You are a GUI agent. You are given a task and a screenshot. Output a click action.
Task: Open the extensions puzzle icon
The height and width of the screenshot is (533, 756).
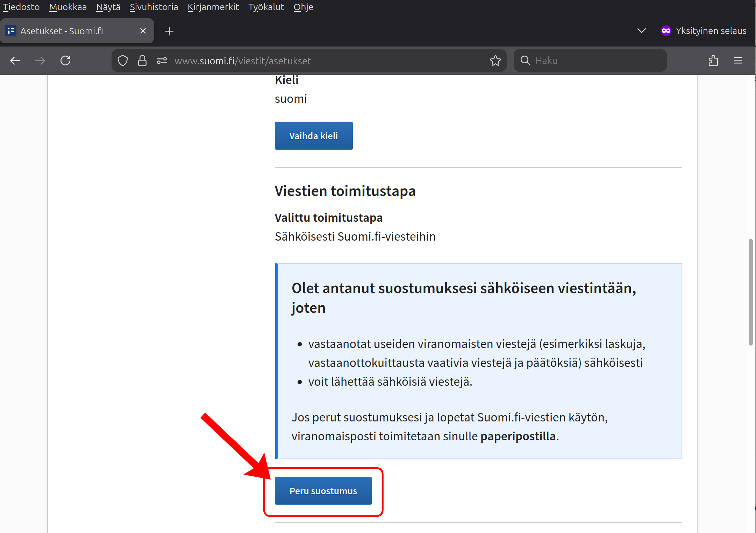click(x=713, y=61)
